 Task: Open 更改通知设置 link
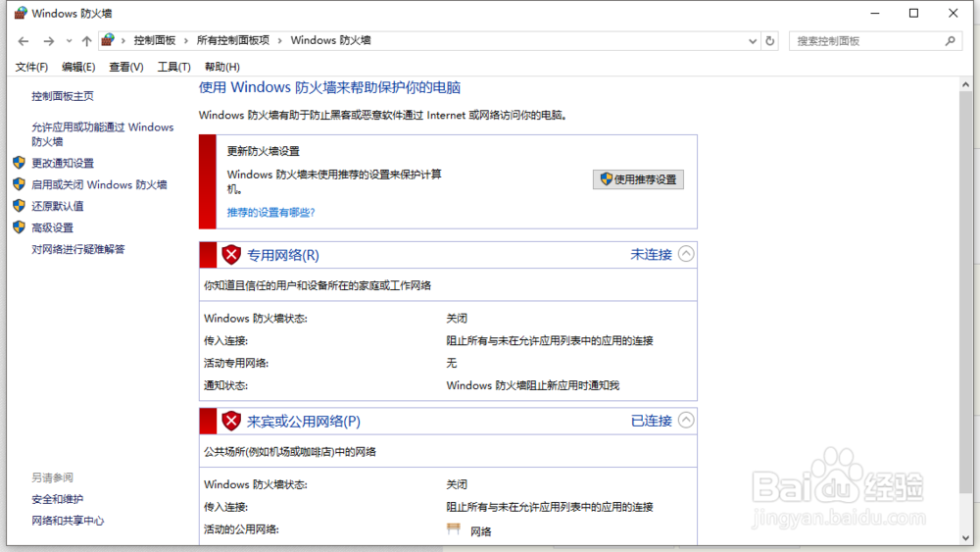coord(63,163)
